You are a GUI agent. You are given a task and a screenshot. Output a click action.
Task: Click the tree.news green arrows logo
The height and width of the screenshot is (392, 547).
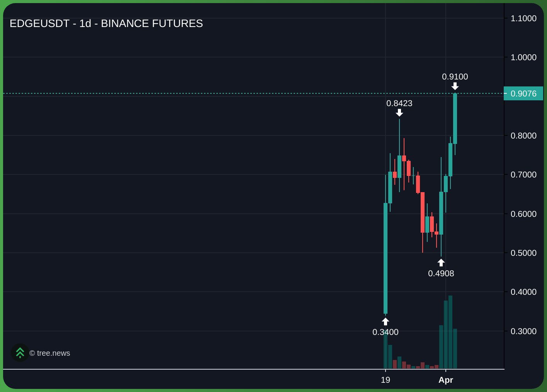tap(20, 353)
